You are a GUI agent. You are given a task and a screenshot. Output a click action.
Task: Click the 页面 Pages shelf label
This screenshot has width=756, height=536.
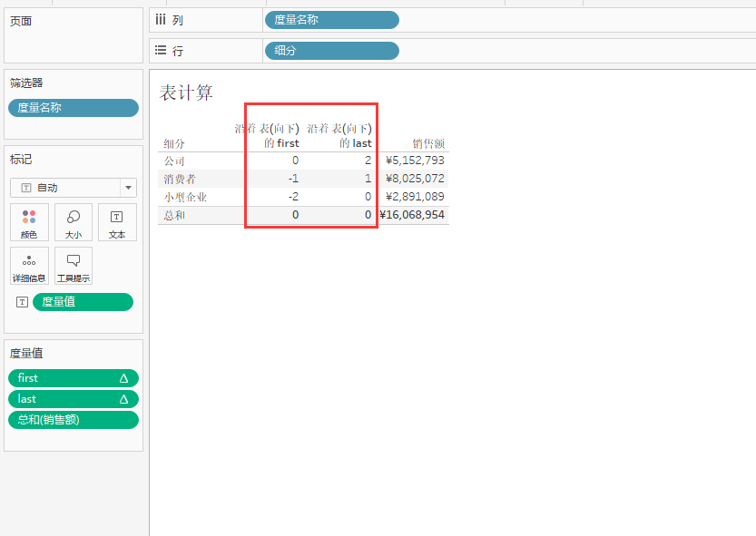point(21,21)
